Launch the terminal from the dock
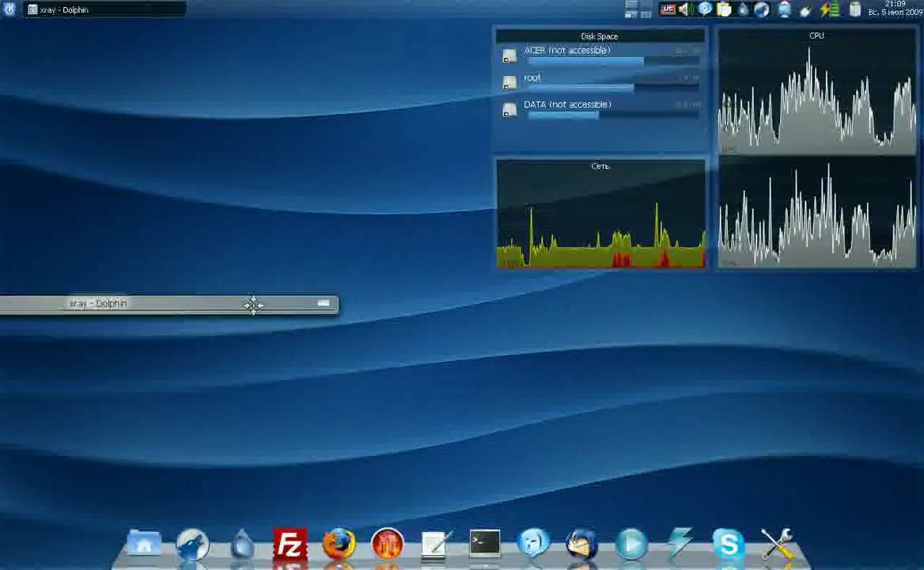The width and height of the screenshot is (924, 570). pos(485,543)
